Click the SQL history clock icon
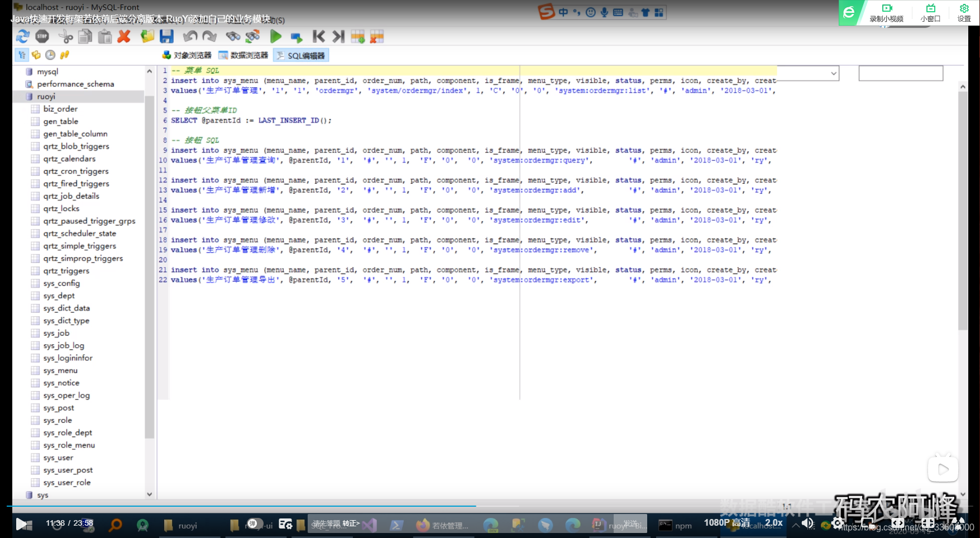The image size is (980, 538). point(50,55)
